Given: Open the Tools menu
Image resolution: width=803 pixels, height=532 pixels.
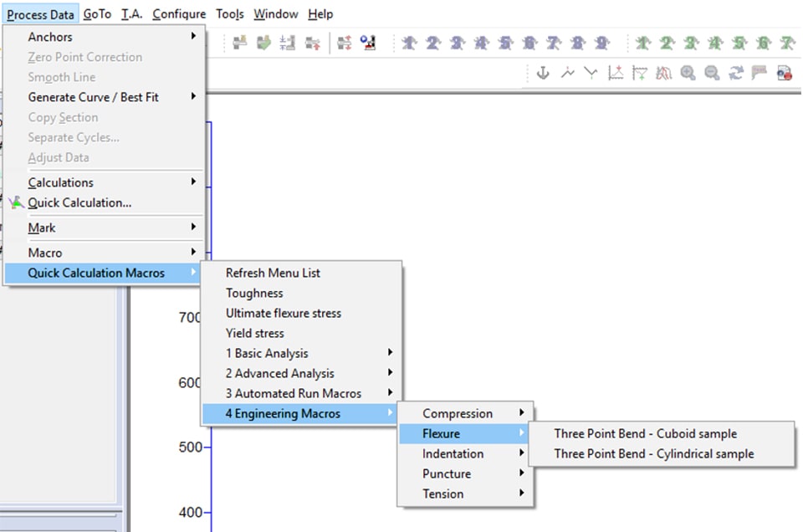Looking at the screenshot, I should tap(229, 13).
